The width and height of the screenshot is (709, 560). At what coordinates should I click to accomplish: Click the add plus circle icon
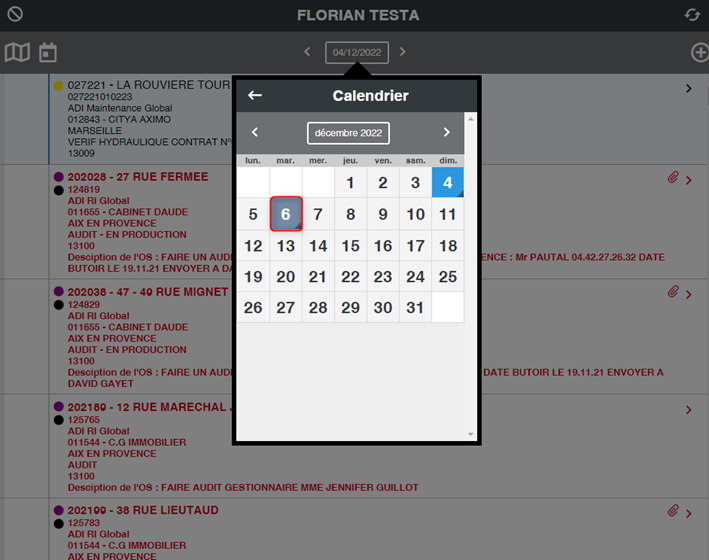coord(699,52)
